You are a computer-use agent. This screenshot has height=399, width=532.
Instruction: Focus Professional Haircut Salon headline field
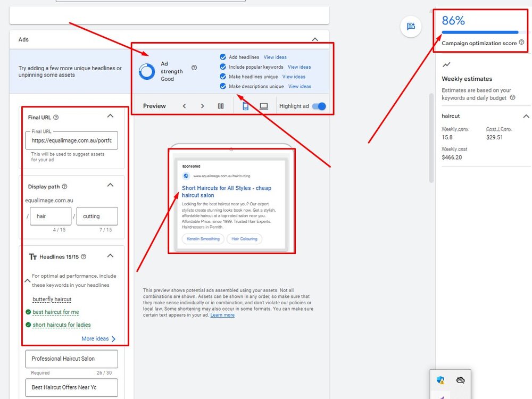tap(72, 359)
